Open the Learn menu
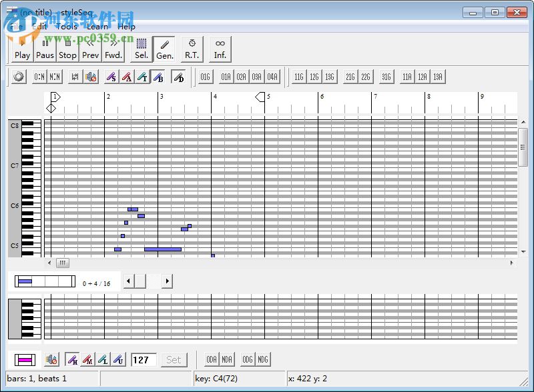The height and width of the screenshot is (392, 534). (98, 26)
